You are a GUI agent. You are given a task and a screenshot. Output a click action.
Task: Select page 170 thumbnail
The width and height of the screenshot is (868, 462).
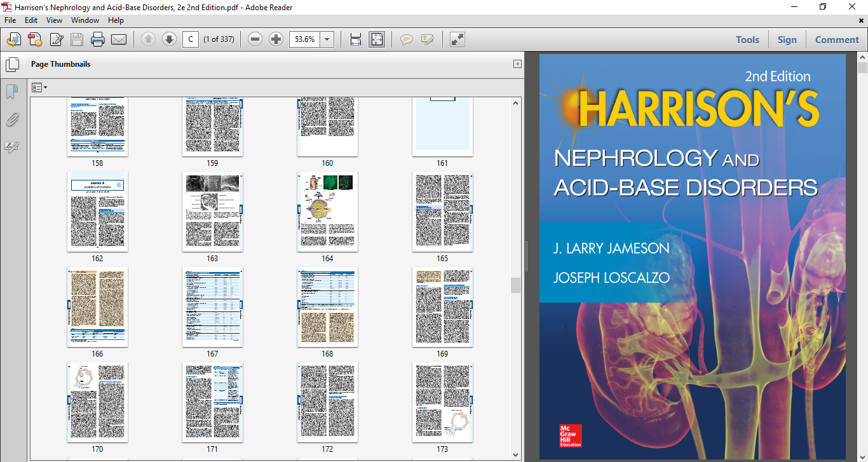pos(97,402)
